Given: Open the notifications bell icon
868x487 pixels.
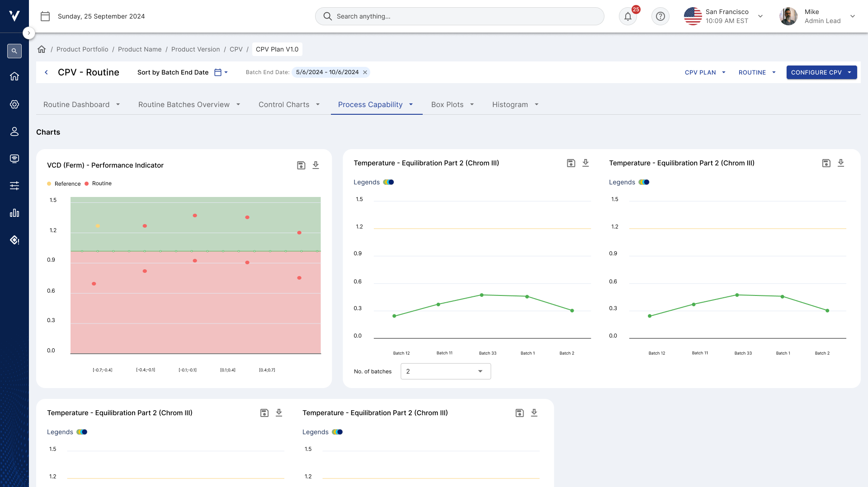Looking at the screenshot, I should coord(627,16).
